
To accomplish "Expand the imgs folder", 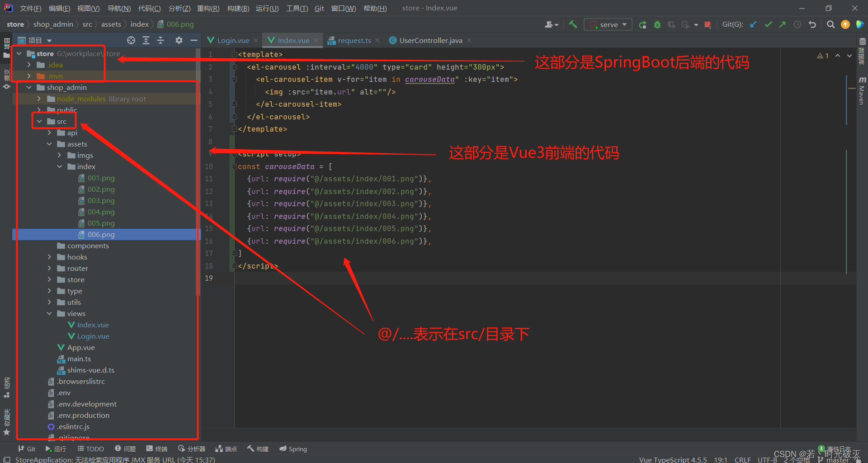I will click(x=60, y=155).
